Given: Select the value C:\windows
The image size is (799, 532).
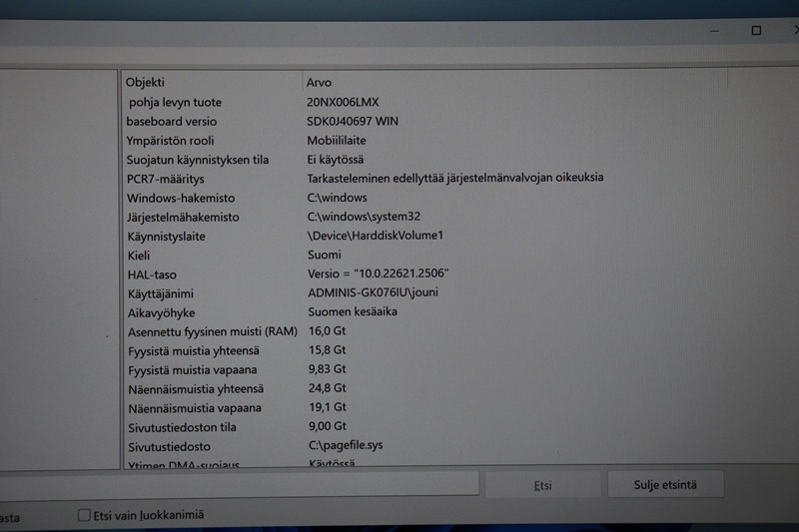Looking at the screenshot, I should coord(337,197).
